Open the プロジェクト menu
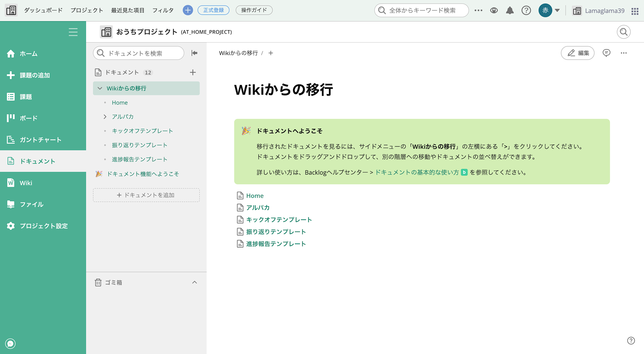This screenshot has height=354, width=644. [x=86, y=10]
